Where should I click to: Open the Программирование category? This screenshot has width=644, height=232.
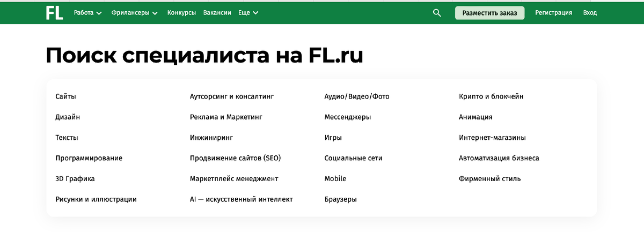(x=89, y=158)
